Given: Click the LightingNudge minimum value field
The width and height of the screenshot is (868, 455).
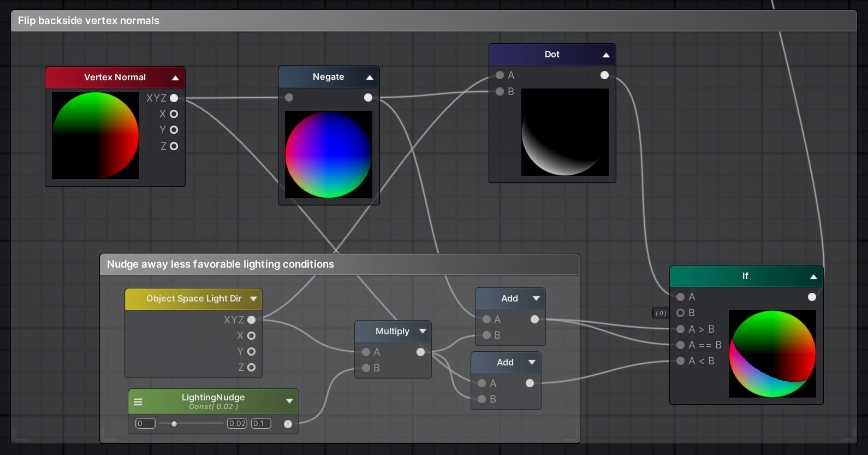Looking at the screenshot, I should [145, 424].
